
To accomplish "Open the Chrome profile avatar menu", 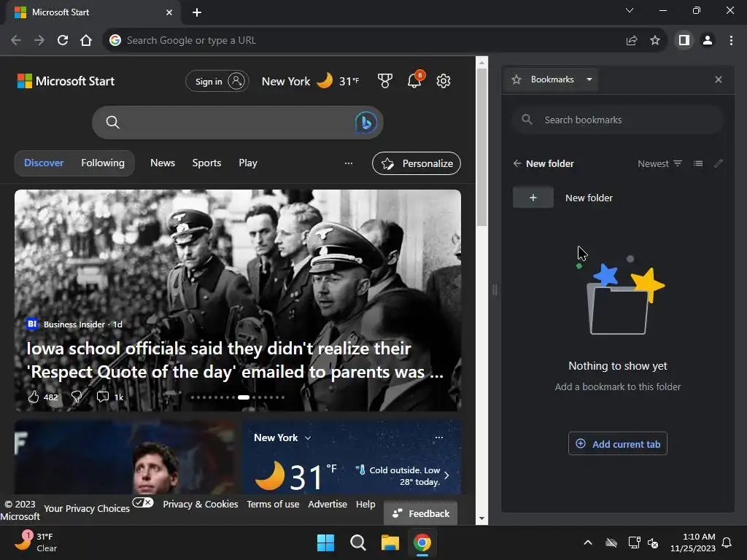I will (x=708, y=41).
